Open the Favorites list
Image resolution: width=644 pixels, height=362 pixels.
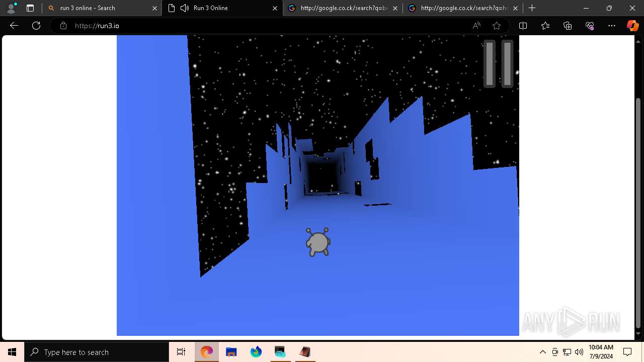[x=545, y=26]
